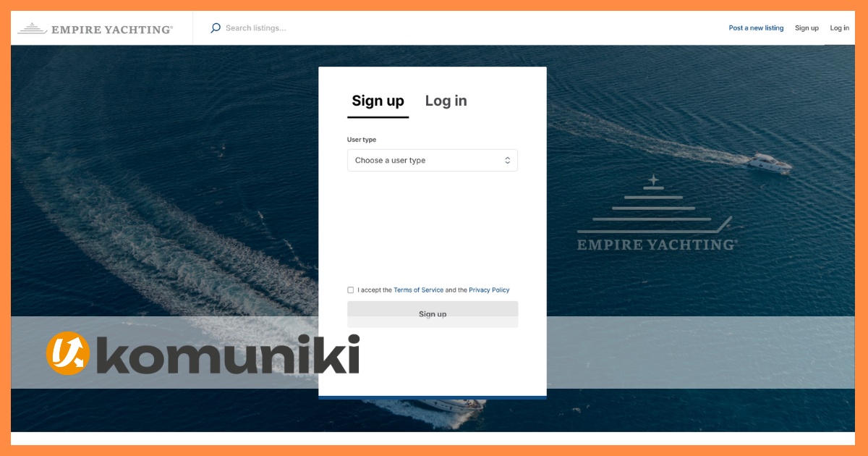Click the up-down chevron in user type field
868x456 pixels.
(508, 161)
